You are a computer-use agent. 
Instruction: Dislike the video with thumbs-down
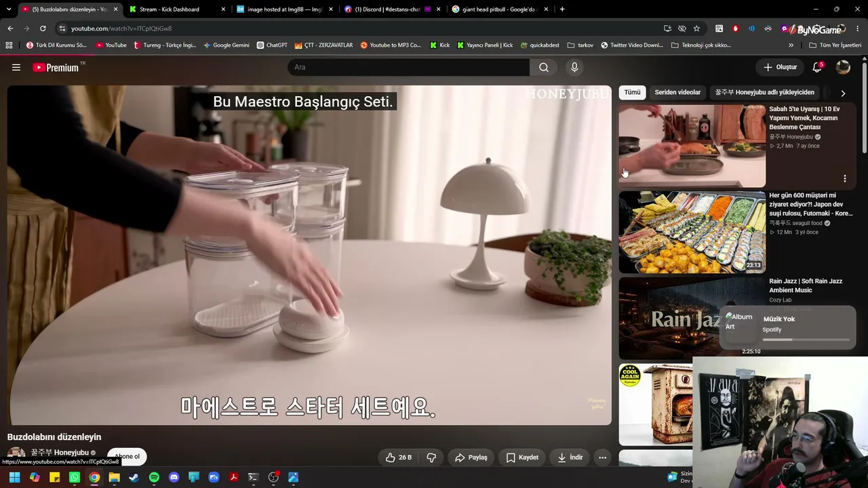pyautogui.click(x=431, y=457)
